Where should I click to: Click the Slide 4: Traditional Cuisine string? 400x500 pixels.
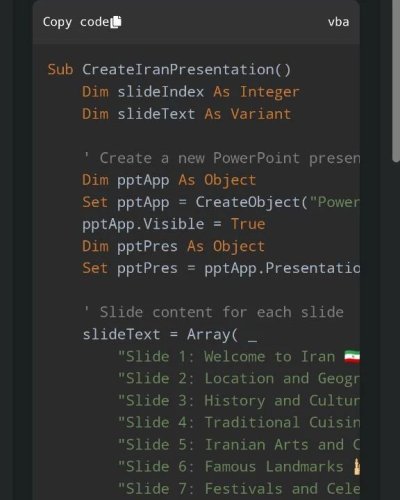tap(239, 423)
